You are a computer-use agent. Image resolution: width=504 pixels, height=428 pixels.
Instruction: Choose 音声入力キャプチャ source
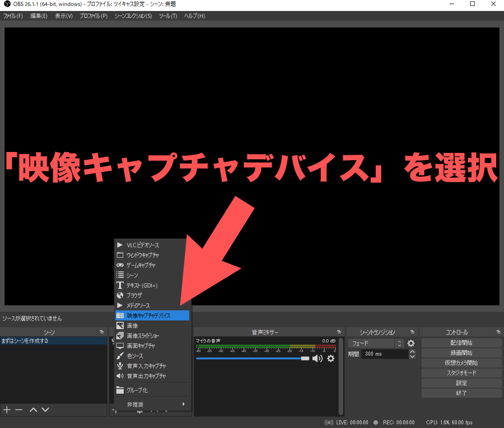point(152,366)
